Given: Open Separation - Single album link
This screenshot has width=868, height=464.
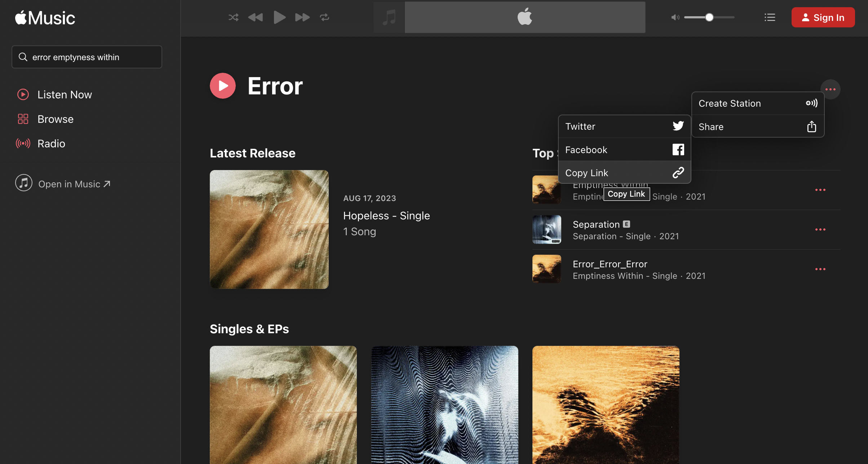Looking at the screenshot, I should point(612,236).
